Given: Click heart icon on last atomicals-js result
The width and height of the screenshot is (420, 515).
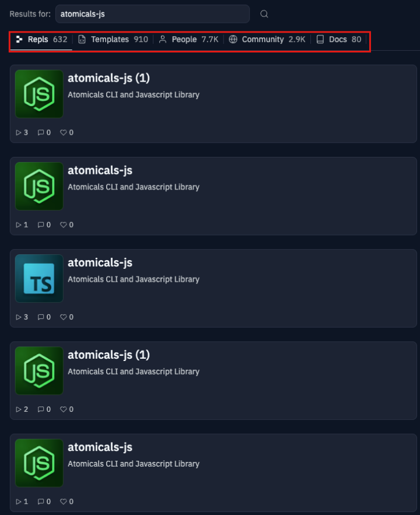Looking at the screenshot, I should coord(63,502).
